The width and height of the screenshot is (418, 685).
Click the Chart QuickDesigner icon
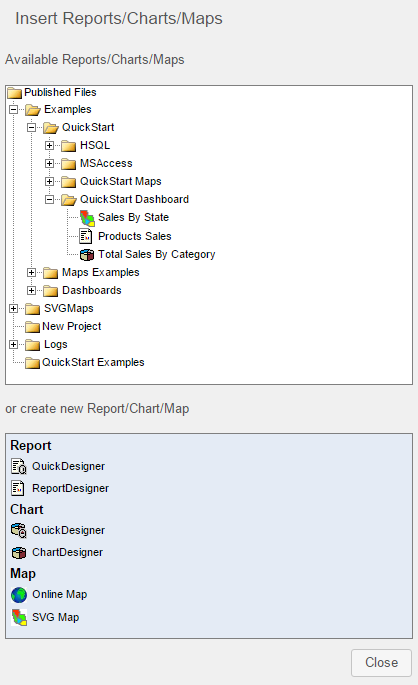pos(19,530)
